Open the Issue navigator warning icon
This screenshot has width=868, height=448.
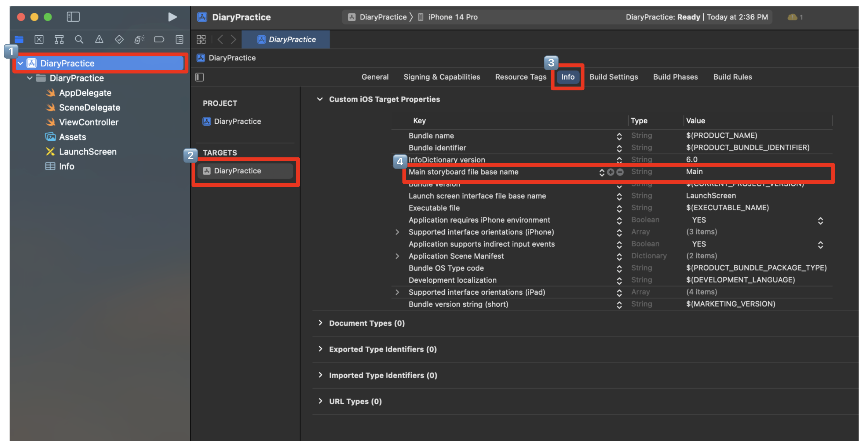(x=99, y=40)
